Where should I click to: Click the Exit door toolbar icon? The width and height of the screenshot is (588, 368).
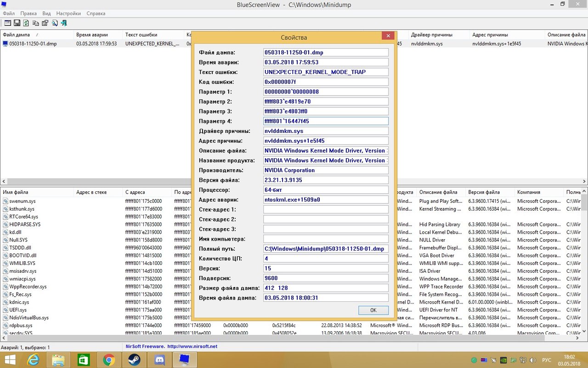click(64, 23)
